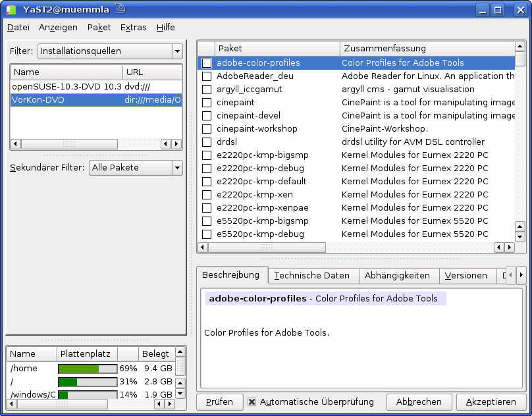Click disk usage vertical scrollbar thumb

point(180,367)
